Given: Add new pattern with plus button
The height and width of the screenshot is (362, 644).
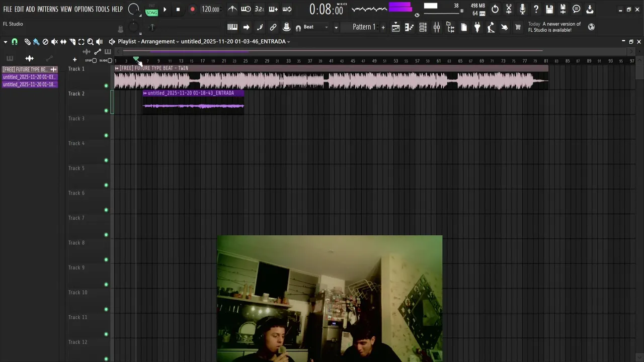Looking at the screenshot, I should pyautogui.click(x=383, y=27).
